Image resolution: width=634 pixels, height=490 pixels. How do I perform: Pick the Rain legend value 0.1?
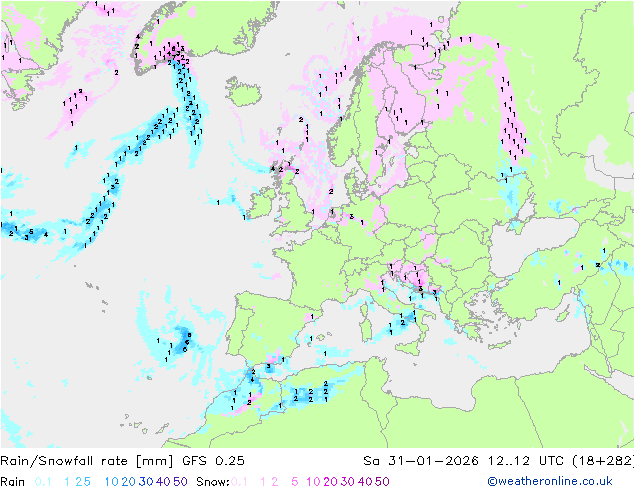point(43,482)
